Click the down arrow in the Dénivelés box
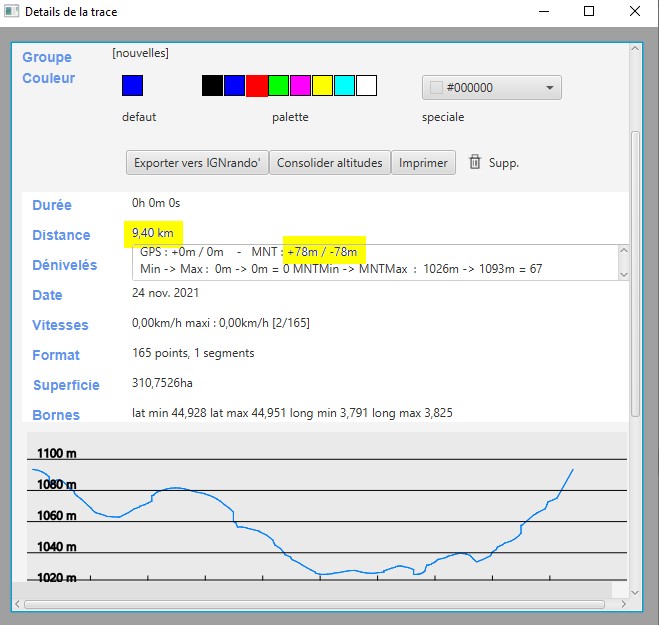The image size is (659, 625). (624, 273)
